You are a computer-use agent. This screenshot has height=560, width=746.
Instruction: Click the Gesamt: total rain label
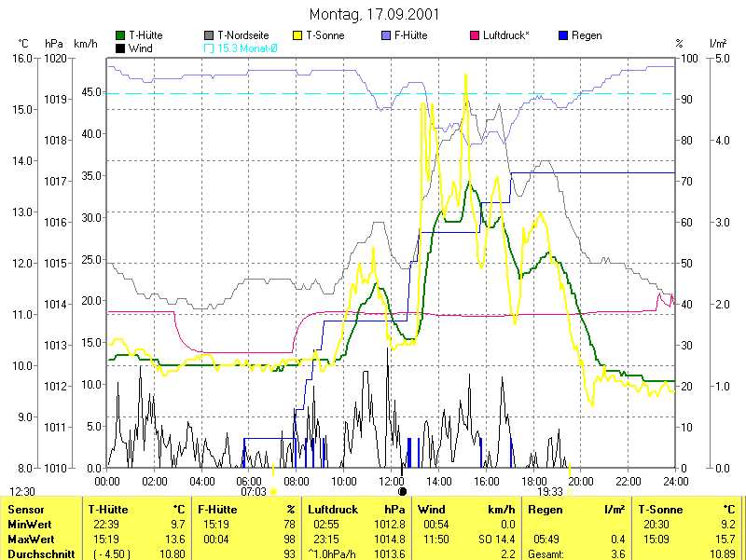(x=549, y=554)
